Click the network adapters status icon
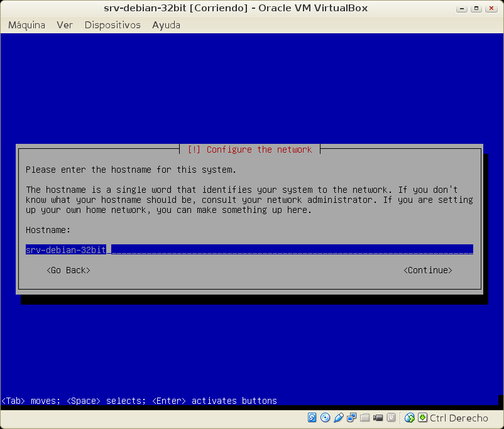504x429 pixels. coord(352,418)
